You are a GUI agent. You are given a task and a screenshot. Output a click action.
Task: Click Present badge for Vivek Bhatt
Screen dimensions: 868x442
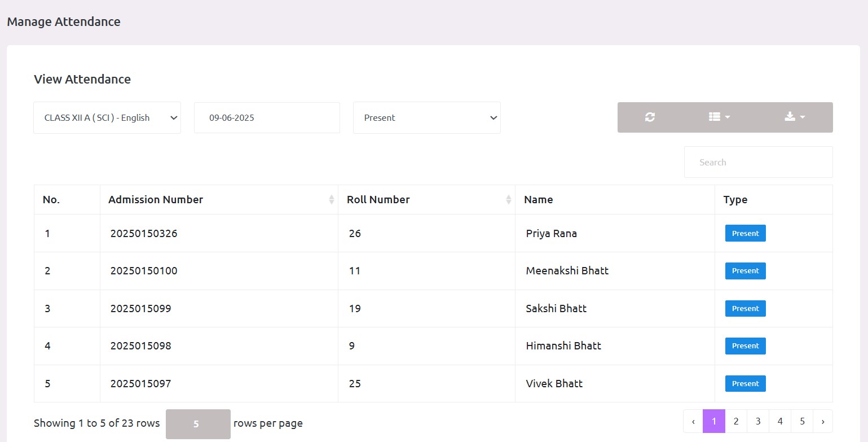[745, 383]
